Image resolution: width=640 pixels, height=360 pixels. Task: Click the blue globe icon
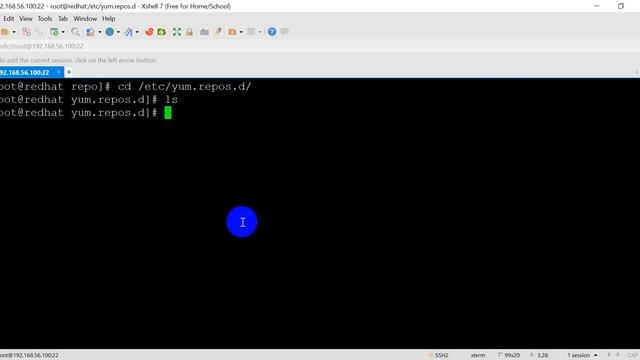110,32
